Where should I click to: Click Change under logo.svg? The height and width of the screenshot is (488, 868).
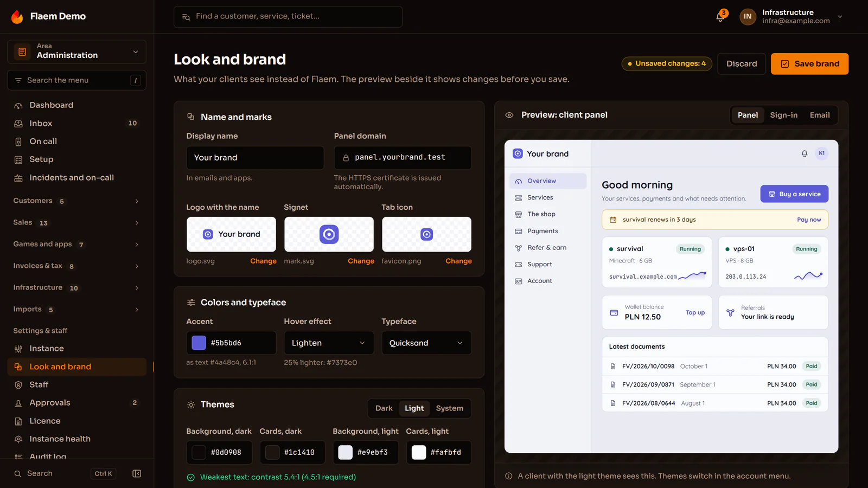pyautogui.click(x=263, y=261)
